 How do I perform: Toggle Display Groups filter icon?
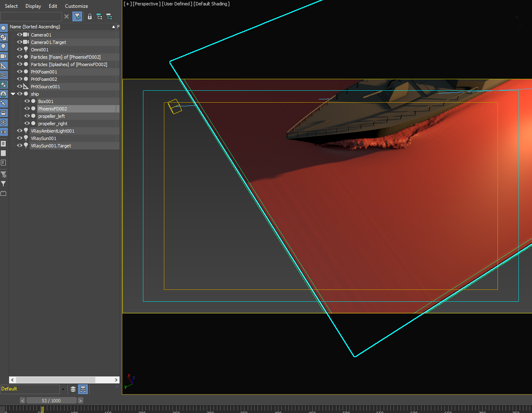pos(4,85)
